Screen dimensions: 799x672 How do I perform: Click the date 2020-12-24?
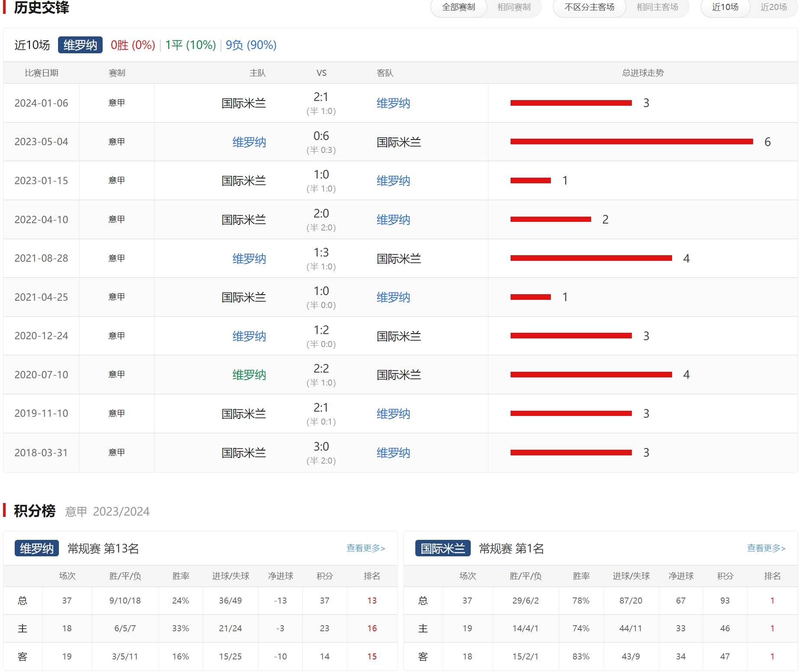[x=41, y=336]
